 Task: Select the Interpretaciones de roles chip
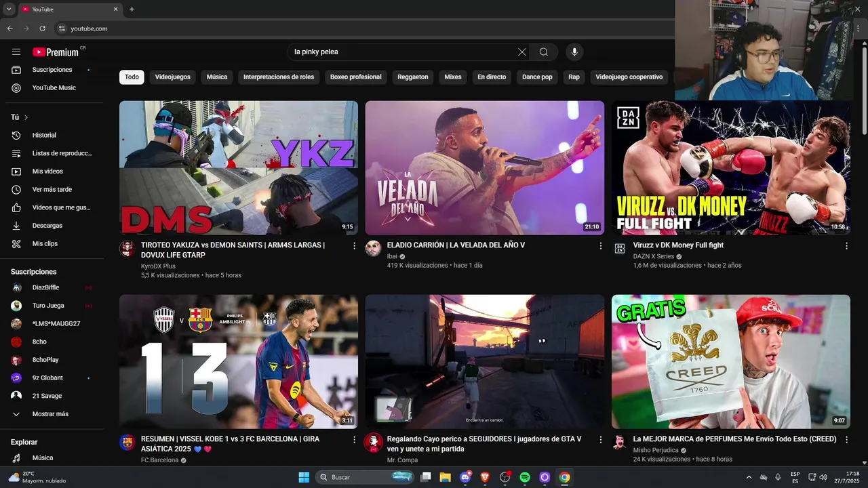point(279,77)
